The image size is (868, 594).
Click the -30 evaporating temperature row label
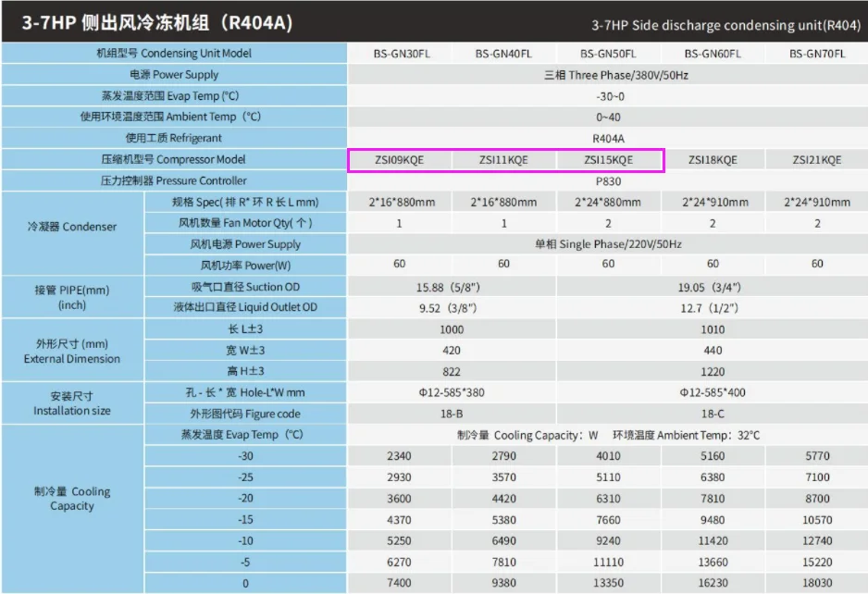[245, 456]
